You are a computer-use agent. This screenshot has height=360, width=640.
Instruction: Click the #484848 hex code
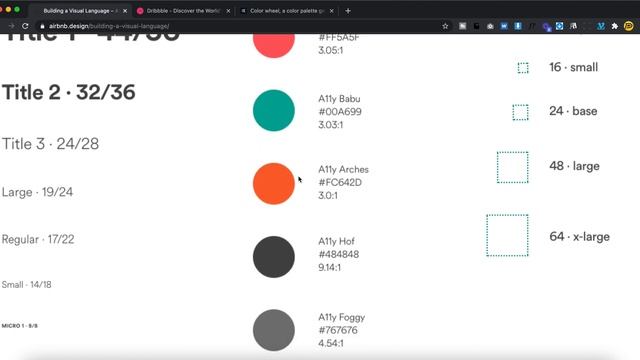(x=339, y=254)
